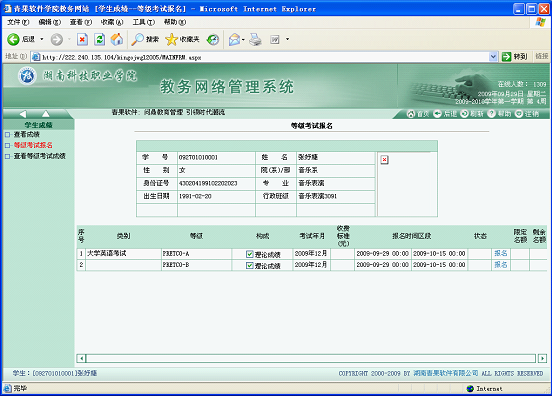Screen dimensions: 552x396
Task: Click the 大学英语考试 category cell
Action: [123, 253]
